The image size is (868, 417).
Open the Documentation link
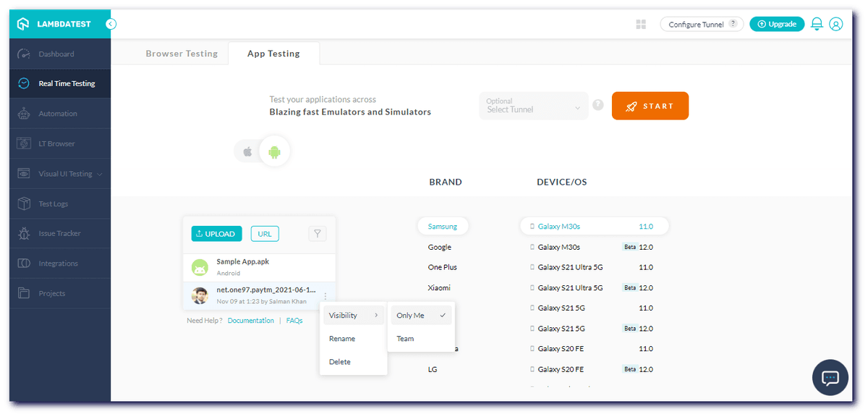pos(251,320)
